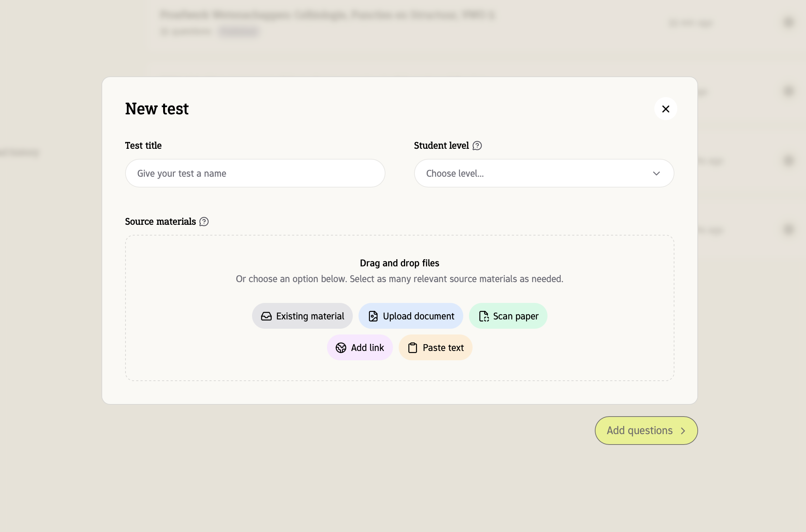
Task: Click the globe icon on Add link
Action: (x=341, y=348)
